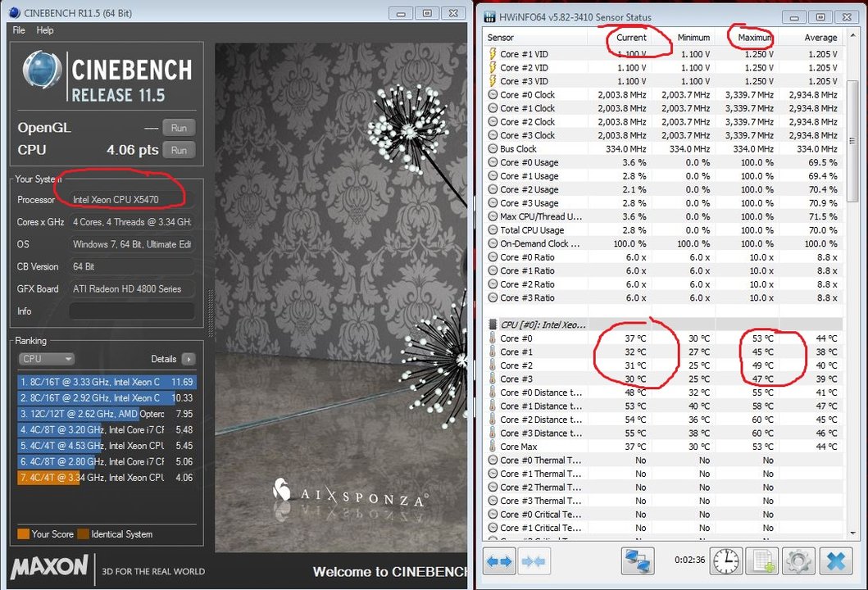Open the File menu in Cinebench

pos(19,30)
